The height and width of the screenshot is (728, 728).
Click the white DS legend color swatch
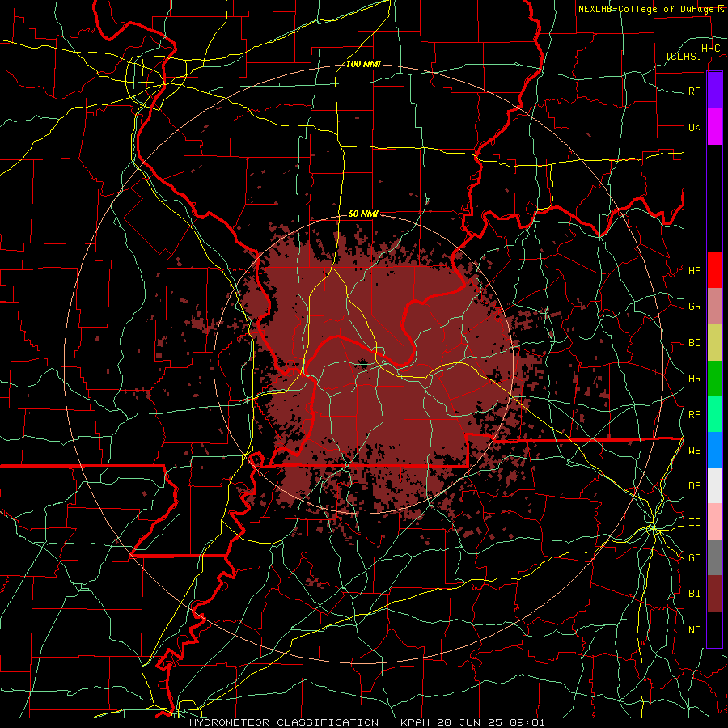(714, 485)
